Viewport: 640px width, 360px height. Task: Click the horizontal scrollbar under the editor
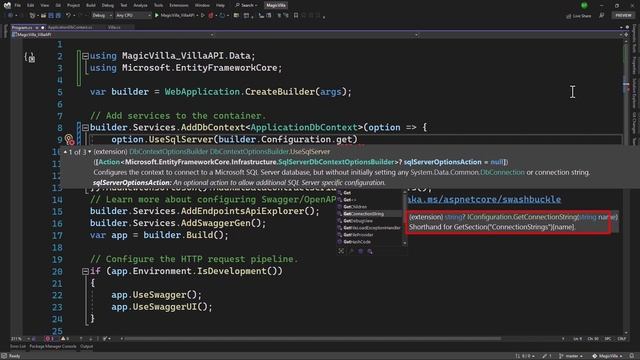tap(312, 339)
